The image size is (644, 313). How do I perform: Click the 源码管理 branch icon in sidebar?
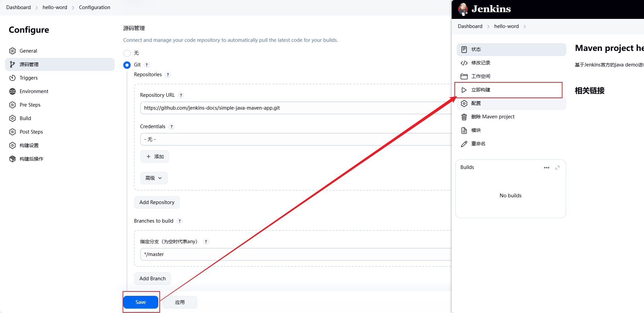tap(12, 64)
